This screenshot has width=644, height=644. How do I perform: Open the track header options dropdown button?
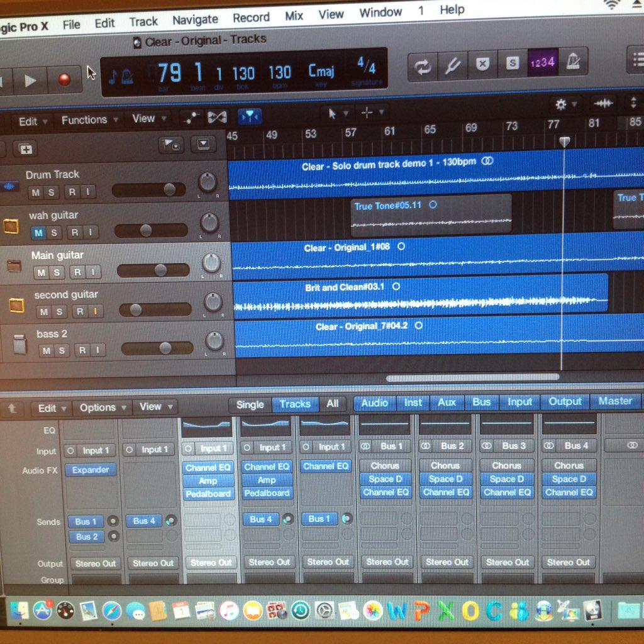[203, 144]
